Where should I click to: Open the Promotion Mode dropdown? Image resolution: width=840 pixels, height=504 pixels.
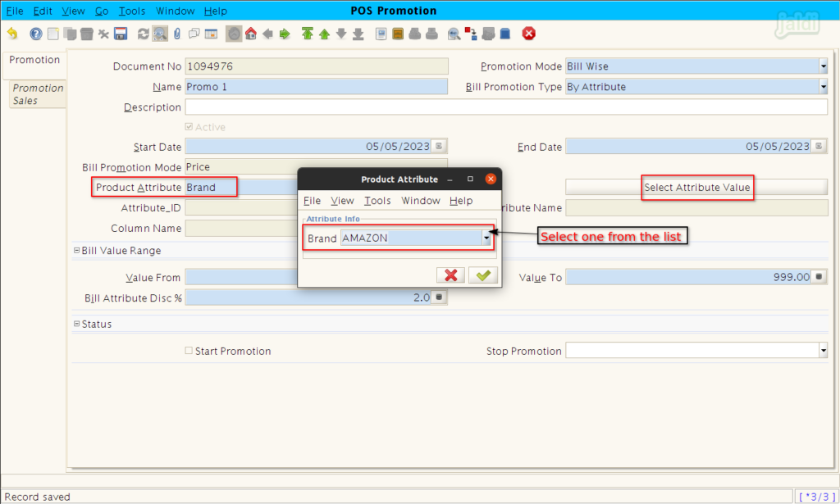pyautogui.click(x=823, y=66)
